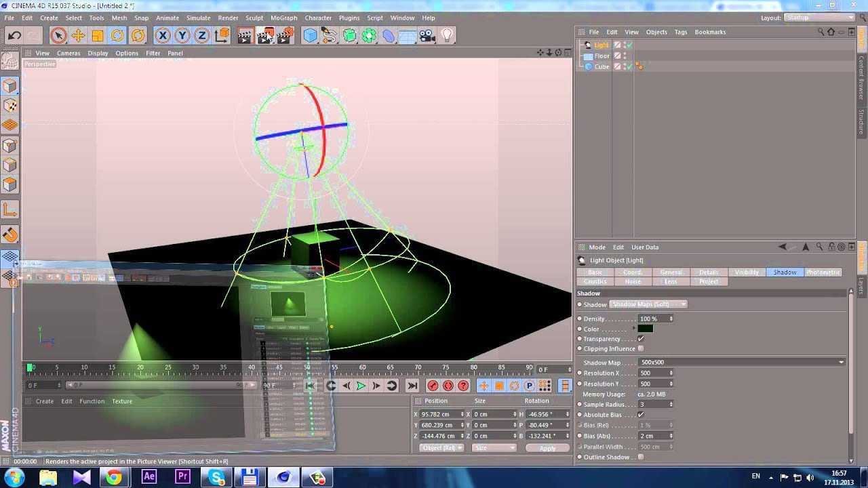Open the Shadow type dropdown

[x=648, y=304]
